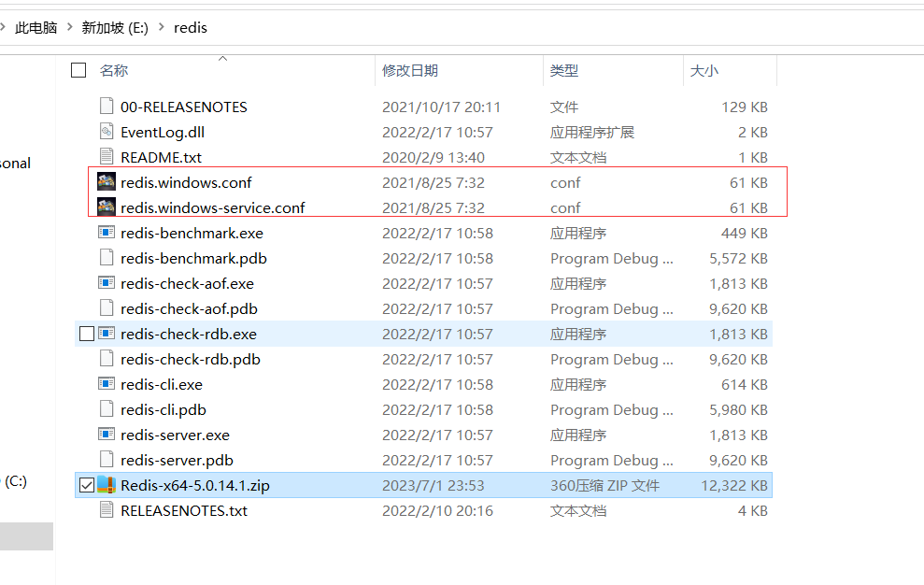The width and height of the screenshot is (924, 585).
Task: Select redis-check-rdb.pdb file name
Action: tap(191, 359)
